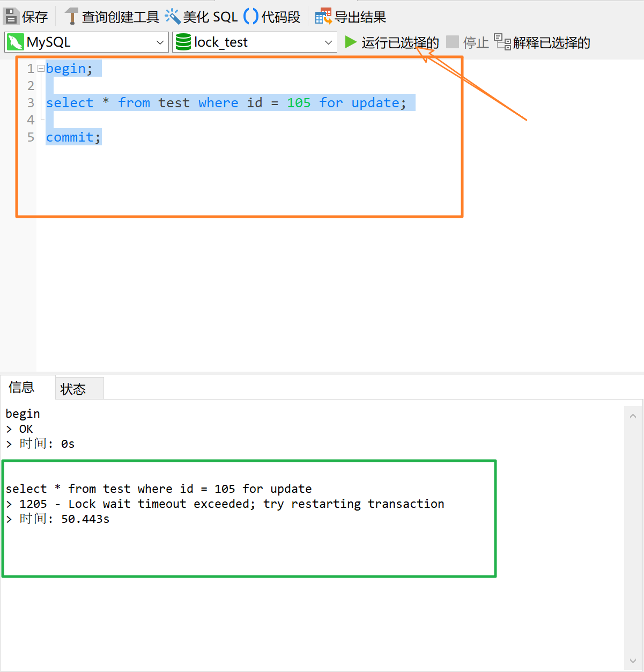Click line number 5 in the gutter

(31, 137)
